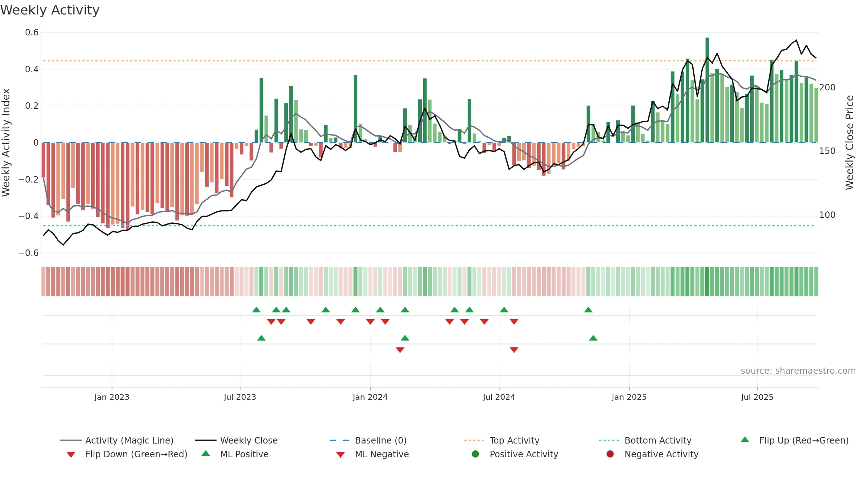The image size is (868, 488).
Task: Click the ML Negative red triangle legend icon
Action: click(x=340, y=455)
